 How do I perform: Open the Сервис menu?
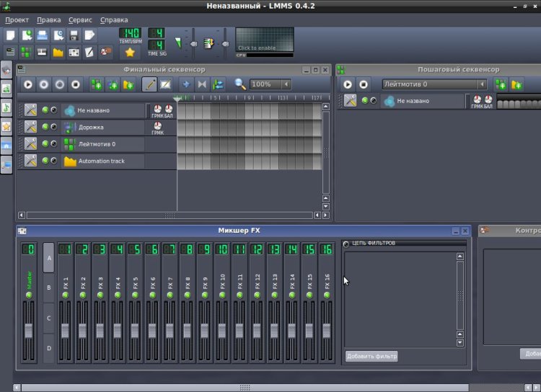(x=80, y=20)
